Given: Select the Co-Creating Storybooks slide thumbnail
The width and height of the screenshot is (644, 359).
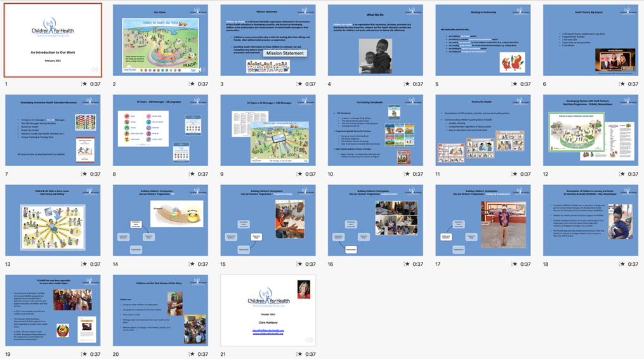Looking at the screenshot, I should pos(375,130).
